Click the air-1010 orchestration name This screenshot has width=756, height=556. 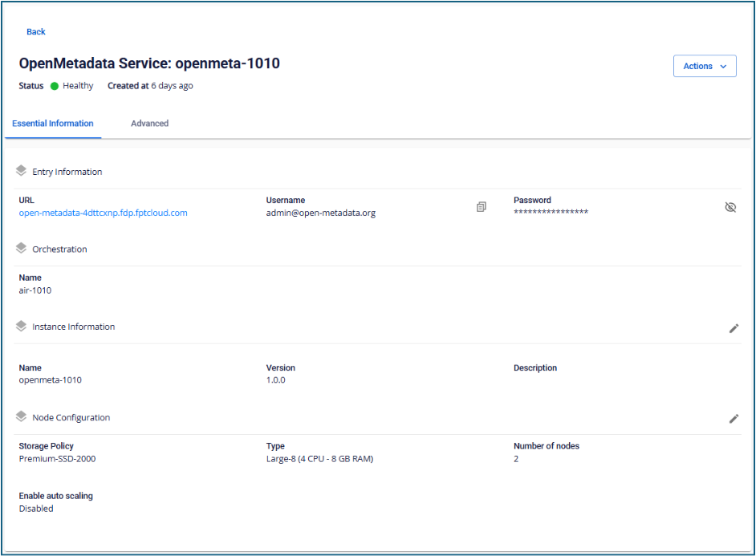tap(35, 290)
